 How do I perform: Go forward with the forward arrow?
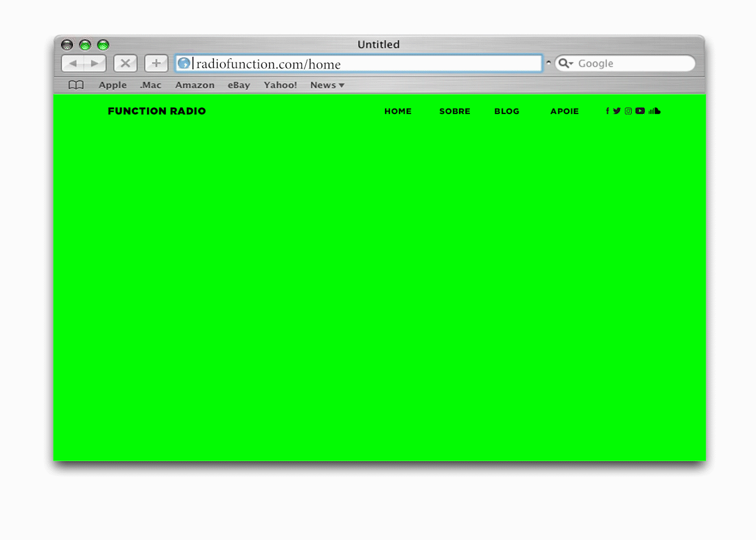point(95,63)
